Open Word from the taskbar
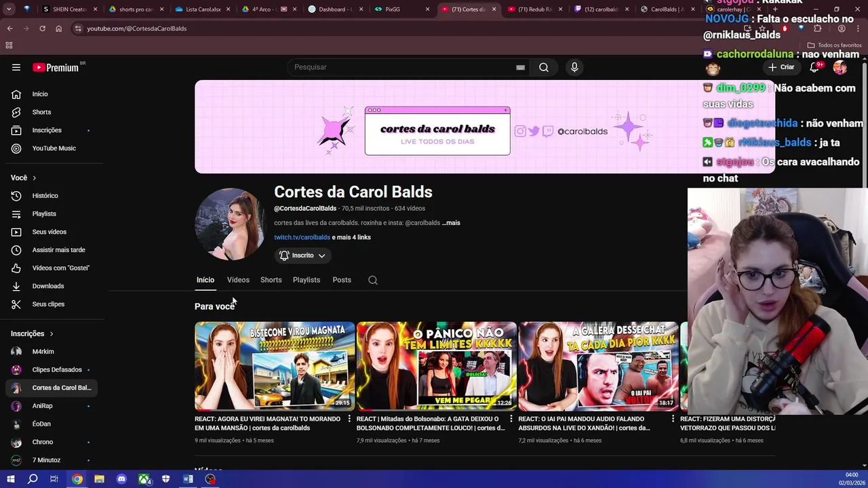 (x=188, y=479)
